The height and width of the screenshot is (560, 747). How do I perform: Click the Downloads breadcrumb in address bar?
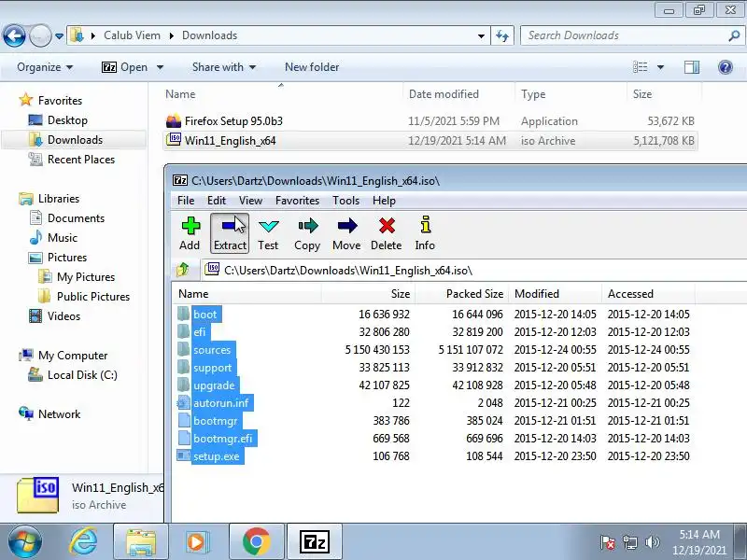pyautogui.click(x=209, y=35)
